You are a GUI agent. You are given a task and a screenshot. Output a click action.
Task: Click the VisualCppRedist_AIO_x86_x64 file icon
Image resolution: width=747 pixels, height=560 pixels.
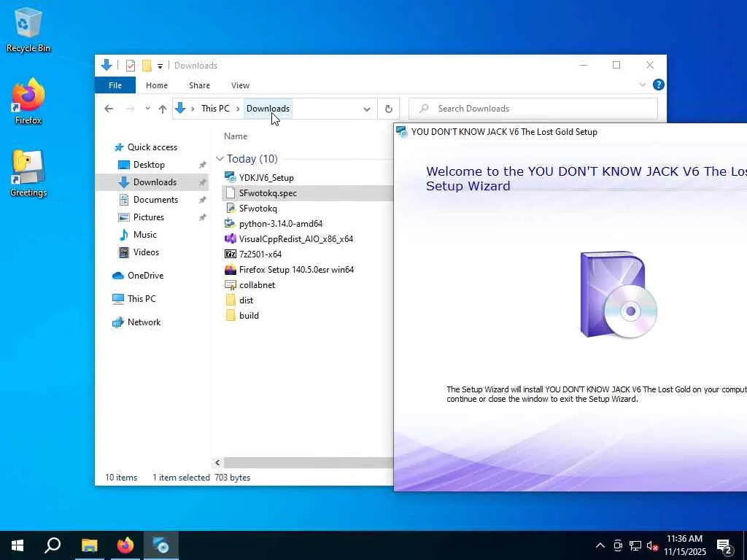pyautogui.click(x=230, y=238)
